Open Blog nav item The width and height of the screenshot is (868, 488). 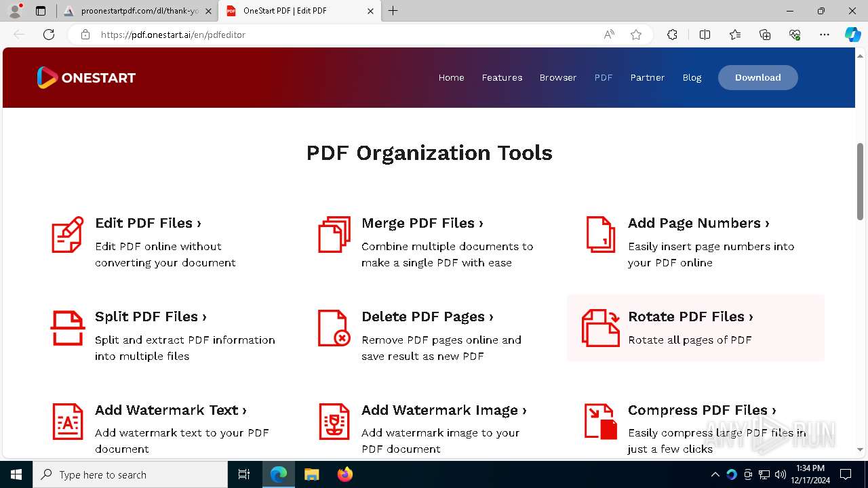[692, 77]
